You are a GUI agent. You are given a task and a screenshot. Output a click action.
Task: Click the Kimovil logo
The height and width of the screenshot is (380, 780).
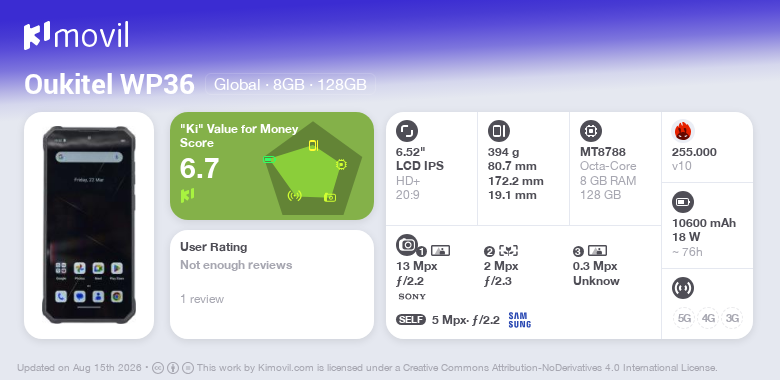pyautogui.click(x=76, y=35)
